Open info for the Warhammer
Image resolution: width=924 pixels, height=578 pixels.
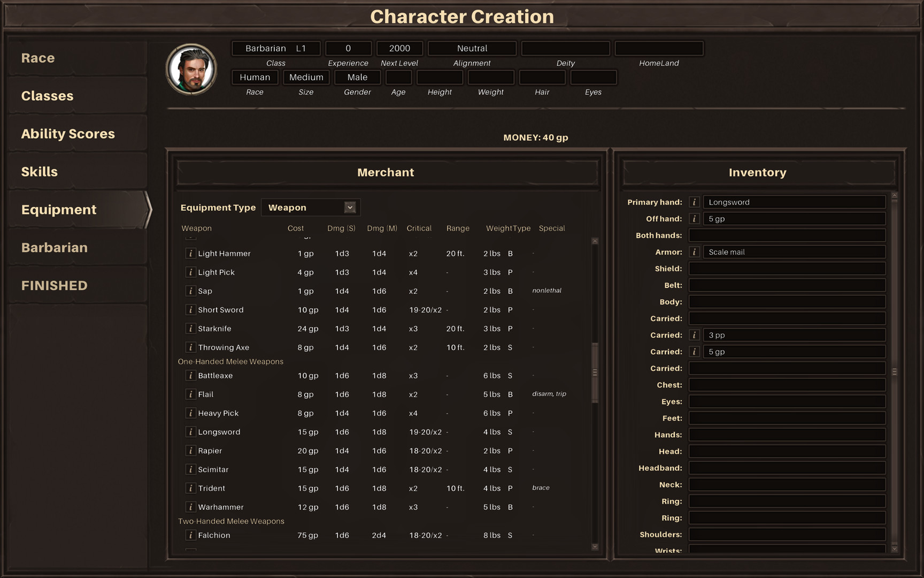[x=191, y=507]
